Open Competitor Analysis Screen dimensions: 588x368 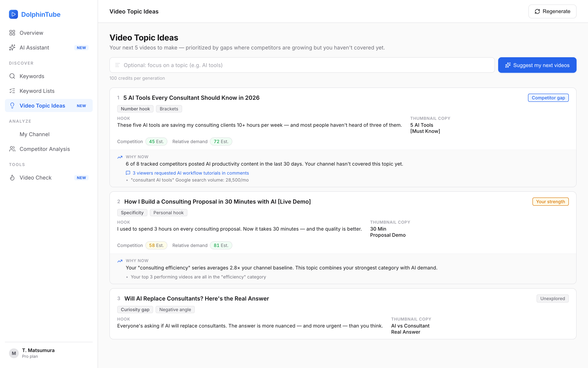[49, 149]
